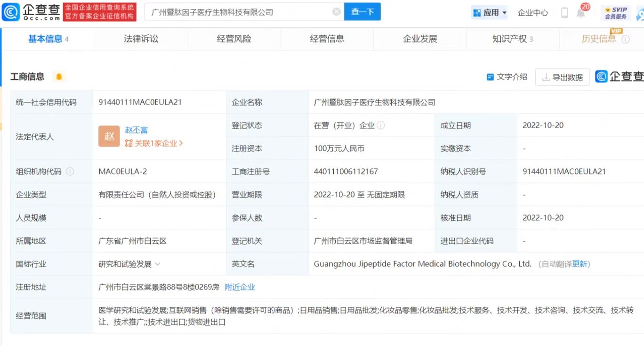This screenshot has height=346, width=644.
Task: Click the info icon beside 历史信息
Action: (x=626, y=40)
